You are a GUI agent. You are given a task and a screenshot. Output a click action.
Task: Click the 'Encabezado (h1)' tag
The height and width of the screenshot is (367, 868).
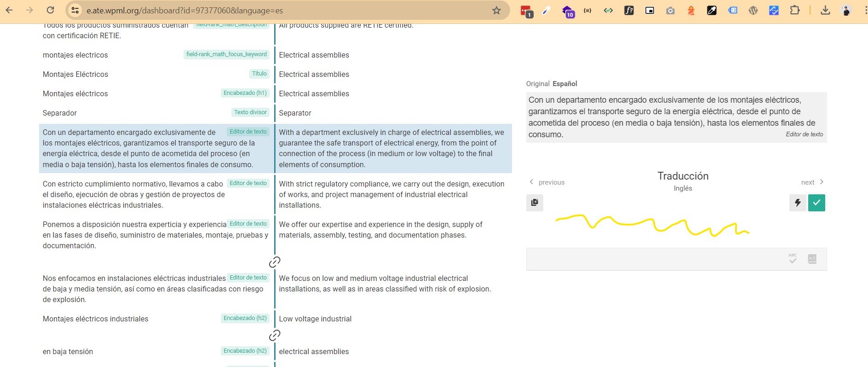(245, 93)
